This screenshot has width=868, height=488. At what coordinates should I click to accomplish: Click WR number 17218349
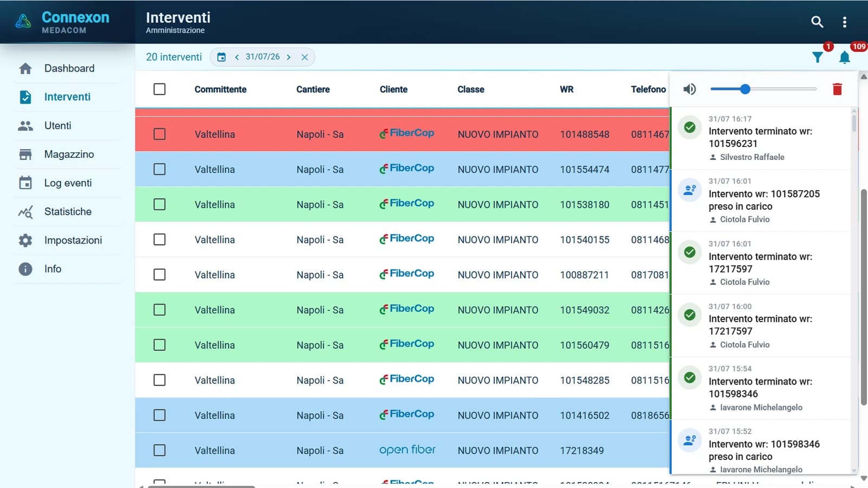(x=582, y=451)
